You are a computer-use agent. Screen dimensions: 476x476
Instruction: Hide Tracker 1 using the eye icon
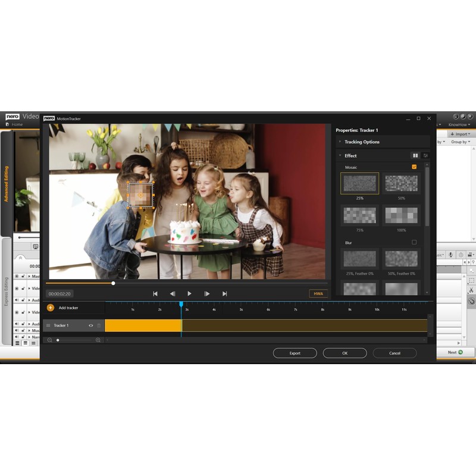click(x=91, y=325)
